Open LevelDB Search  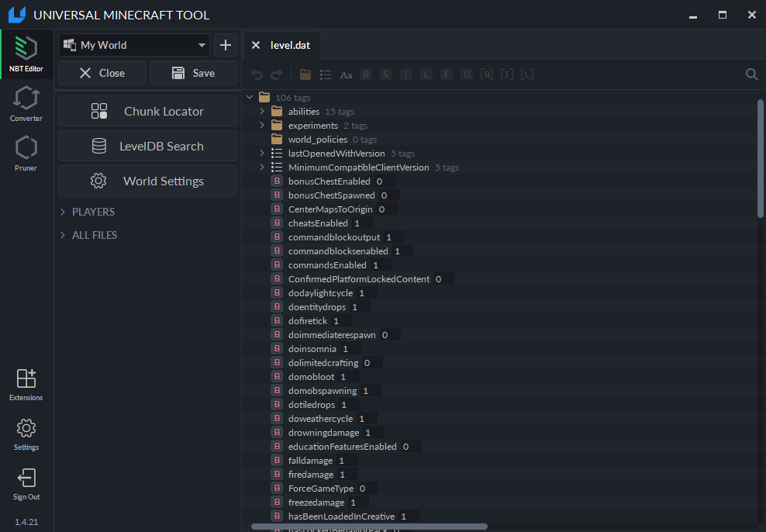point(147,146)
